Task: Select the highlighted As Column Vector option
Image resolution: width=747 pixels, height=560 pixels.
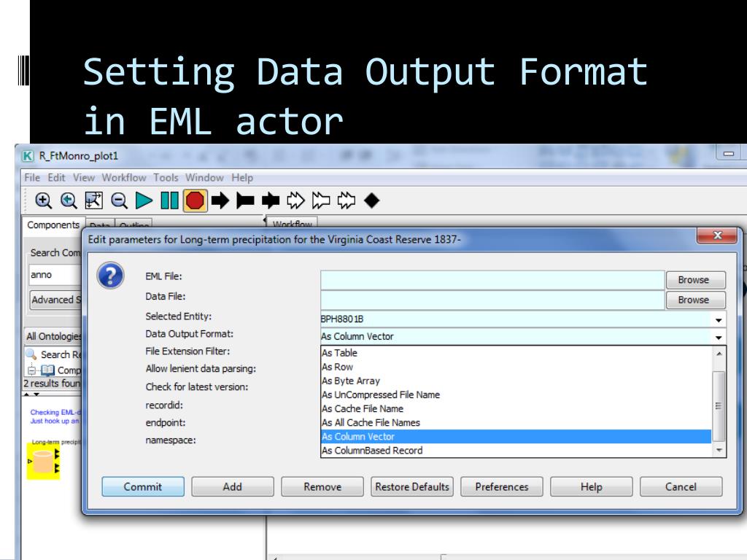Action: tap(516, 436)
